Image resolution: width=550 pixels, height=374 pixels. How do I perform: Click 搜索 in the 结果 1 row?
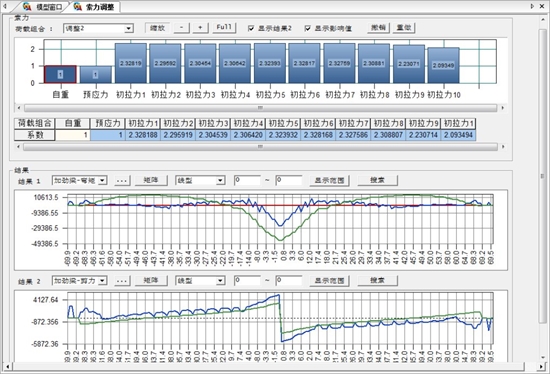[x=377, y=180]
